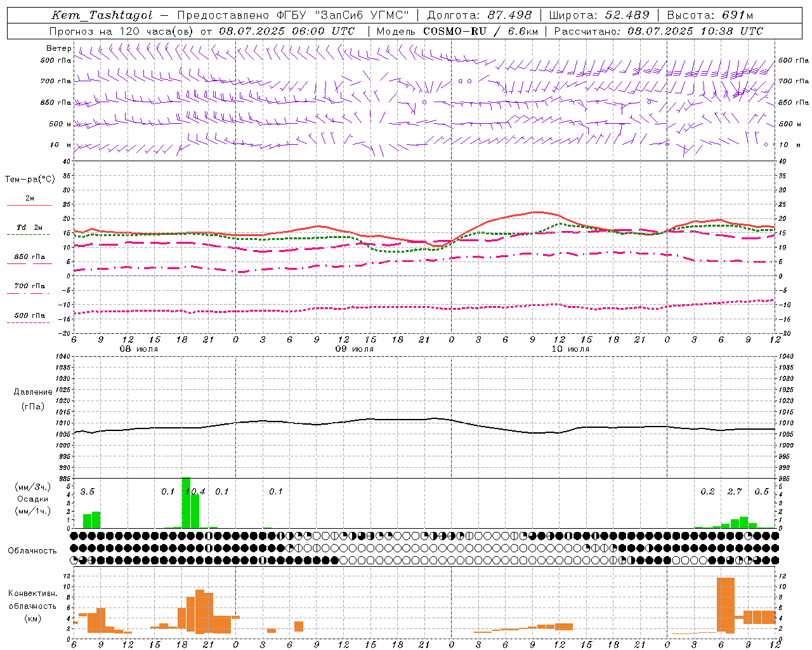
Task: Click the '3.5' precipitation value
Action: pos(88,492)
